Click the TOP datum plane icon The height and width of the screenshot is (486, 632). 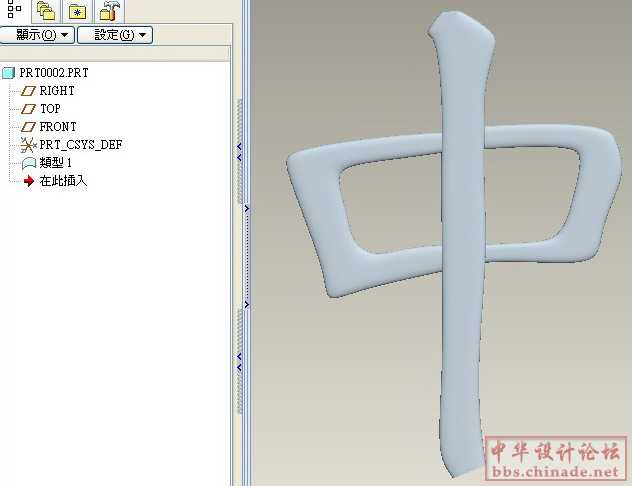tap(28, 109)
